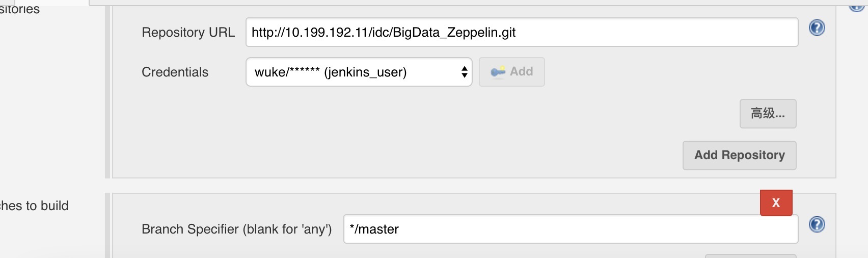Expand advanced options with 高级... button
The image size is (868, 258).
click(x=768, y=113)
